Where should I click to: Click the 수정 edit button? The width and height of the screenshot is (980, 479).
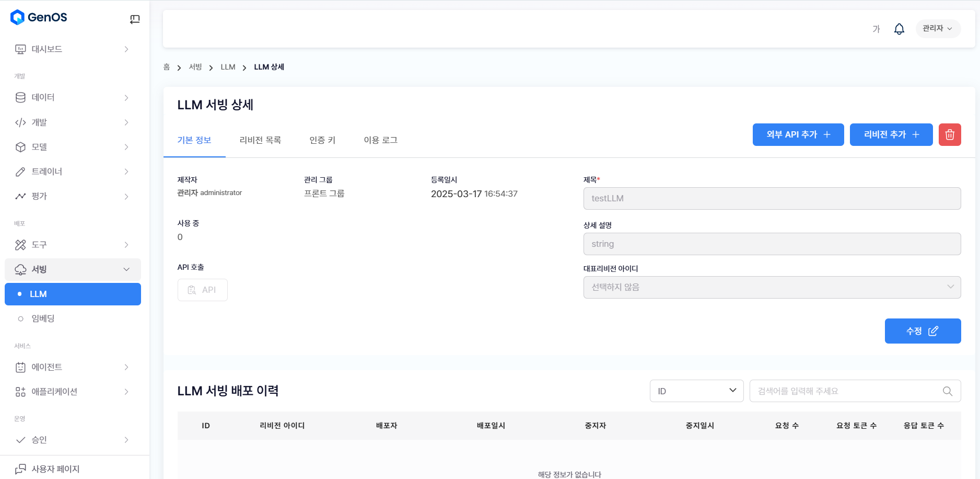click(x=922, y=331)
